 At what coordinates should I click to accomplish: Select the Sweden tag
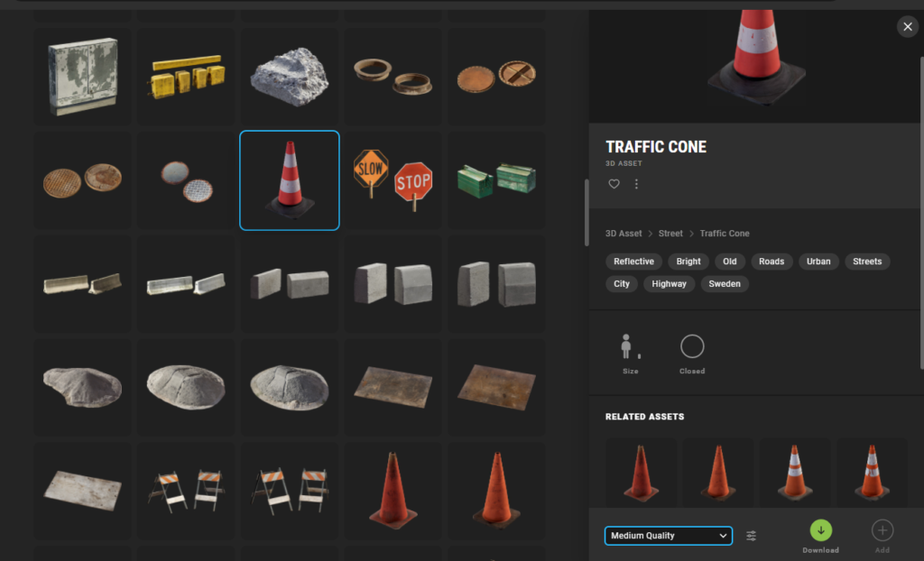click(725, 283)
